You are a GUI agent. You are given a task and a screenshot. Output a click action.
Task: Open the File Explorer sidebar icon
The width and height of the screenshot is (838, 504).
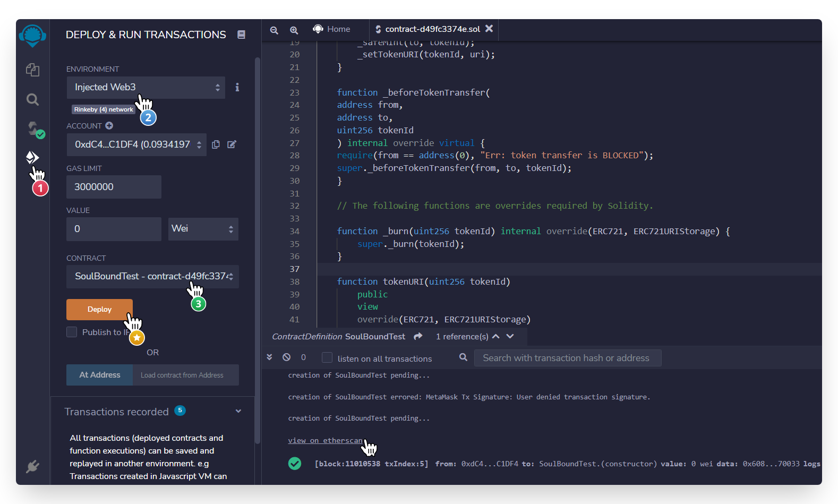32,70
